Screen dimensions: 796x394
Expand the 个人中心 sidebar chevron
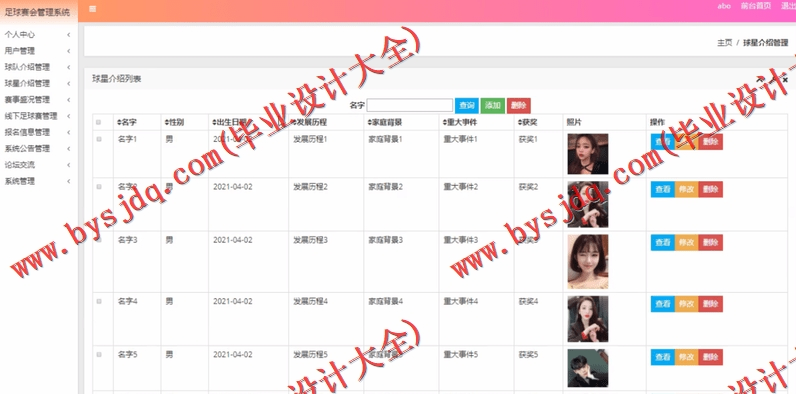(x=69, y=35)
